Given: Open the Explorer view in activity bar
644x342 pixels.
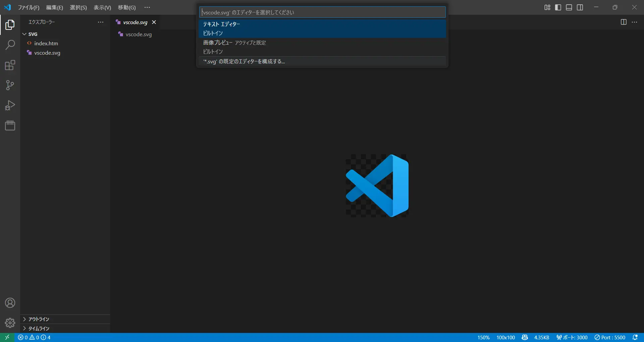Looking at the screenshot, I should coord(10,25).
